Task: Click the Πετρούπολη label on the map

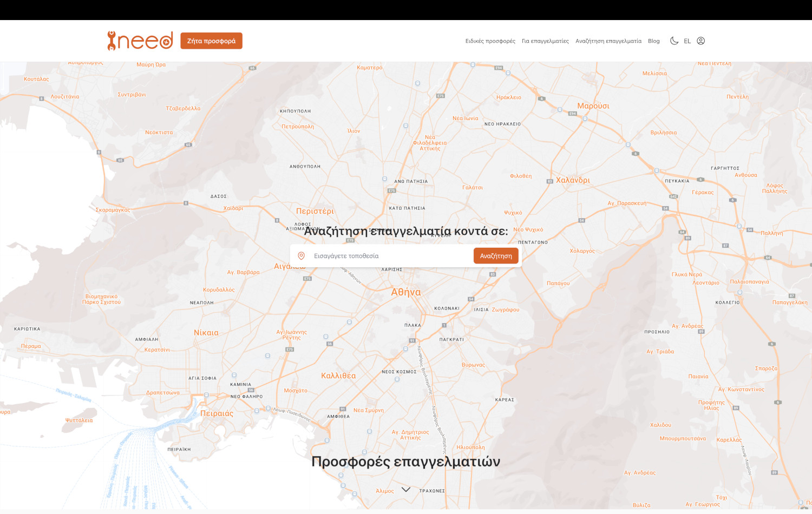Action: point(298,127)
